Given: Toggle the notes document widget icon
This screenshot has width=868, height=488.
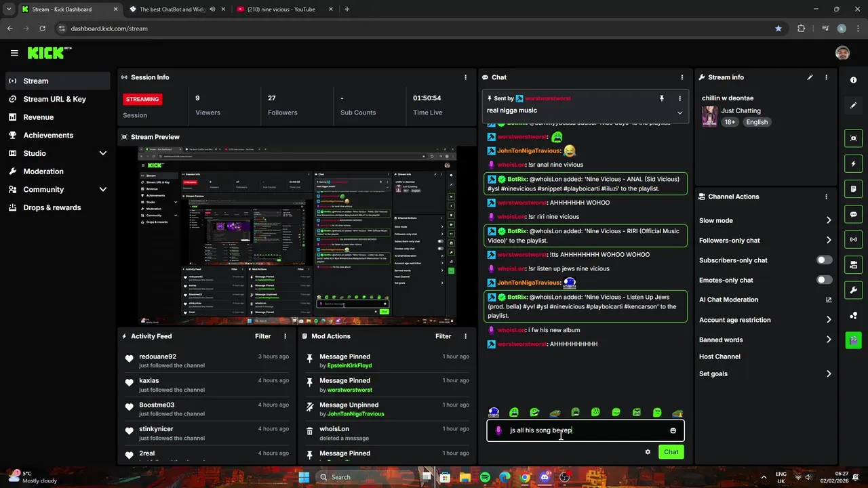Looking at the screenshot, I should click(853, 188).
